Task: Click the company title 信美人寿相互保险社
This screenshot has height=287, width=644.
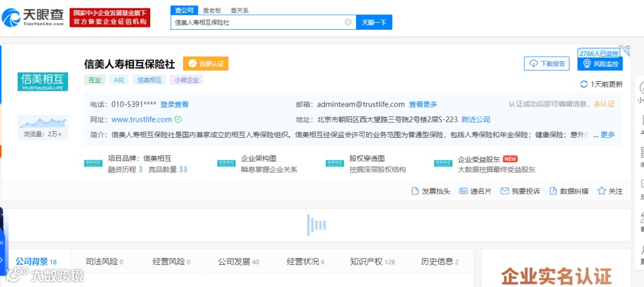Action: (130, 64)
